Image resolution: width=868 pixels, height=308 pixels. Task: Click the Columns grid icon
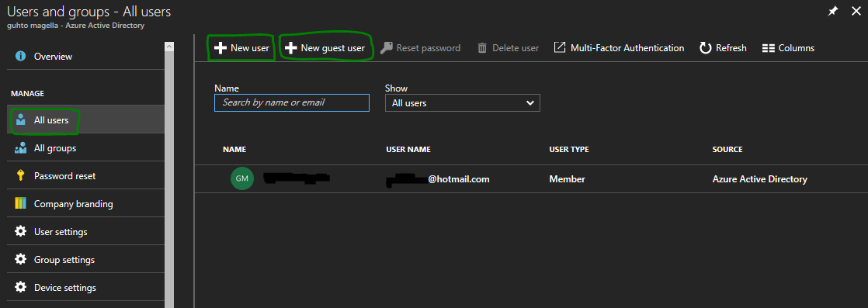(768, 48)
